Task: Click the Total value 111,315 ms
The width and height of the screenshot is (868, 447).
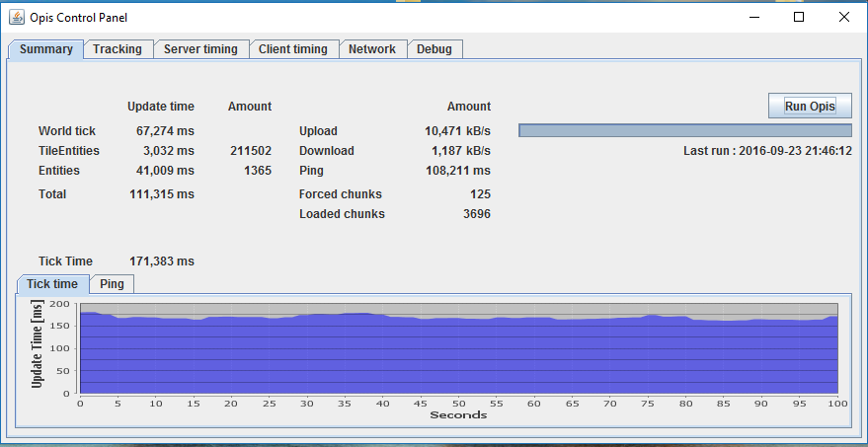Action: tap(162, 194)
